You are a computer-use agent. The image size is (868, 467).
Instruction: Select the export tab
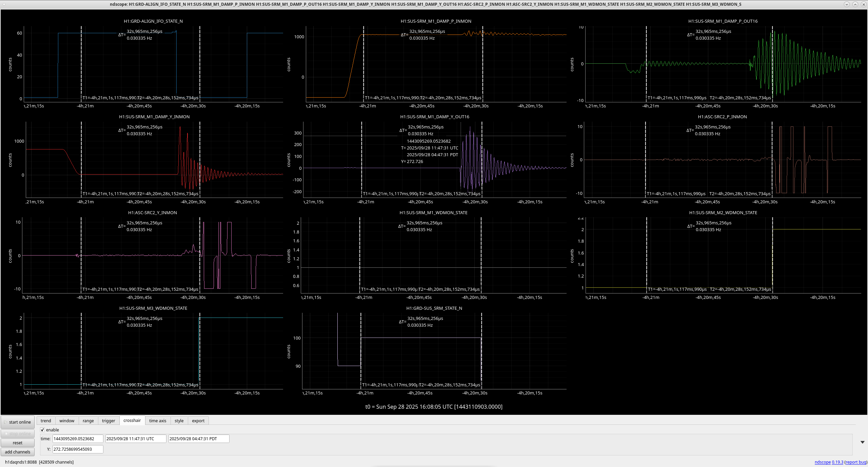[x=198, y=421]
